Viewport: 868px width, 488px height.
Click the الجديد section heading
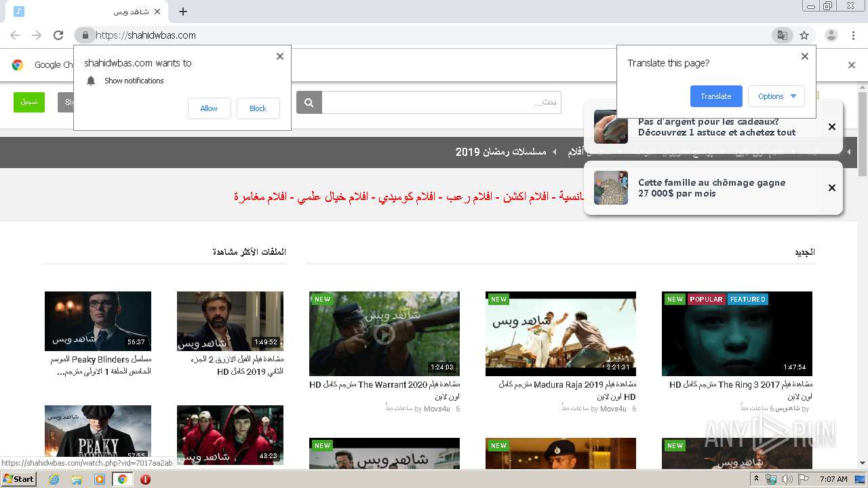coord(805,252)
